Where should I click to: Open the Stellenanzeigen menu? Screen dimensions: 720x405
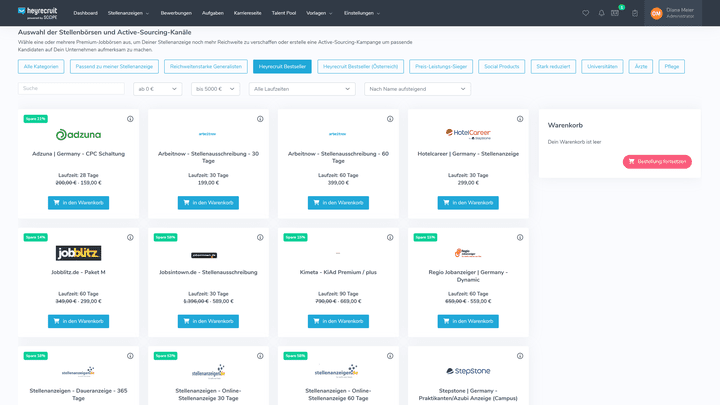click(128, 13)
